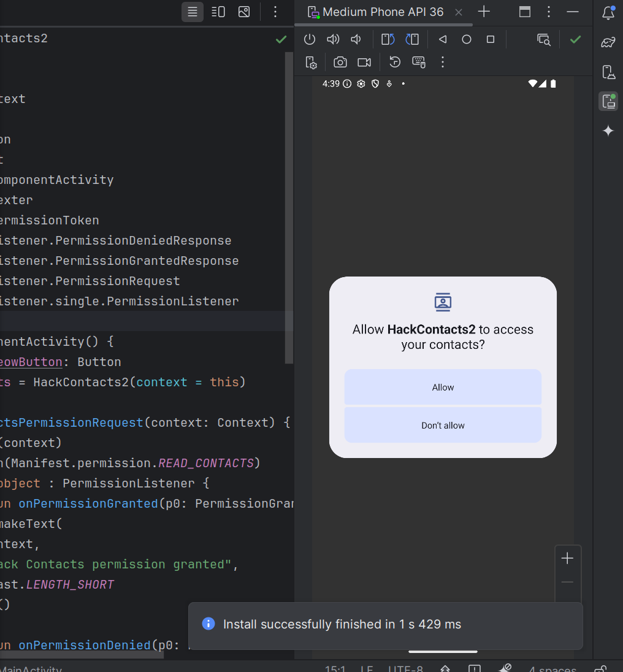Viewport: 623px width, 672px height.
Task: Click the upload arrow icon in status bar
Action: tap(445, 669)
